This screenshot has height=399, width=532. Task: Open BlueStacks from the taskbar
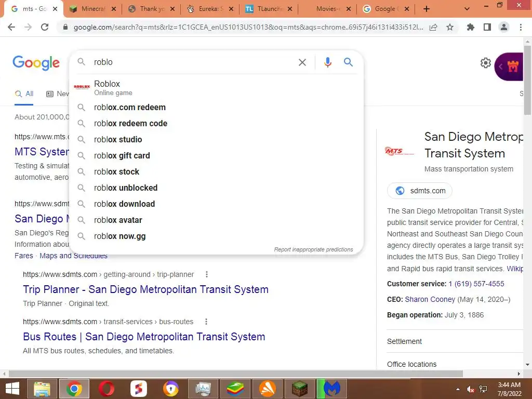coord(235,389)
